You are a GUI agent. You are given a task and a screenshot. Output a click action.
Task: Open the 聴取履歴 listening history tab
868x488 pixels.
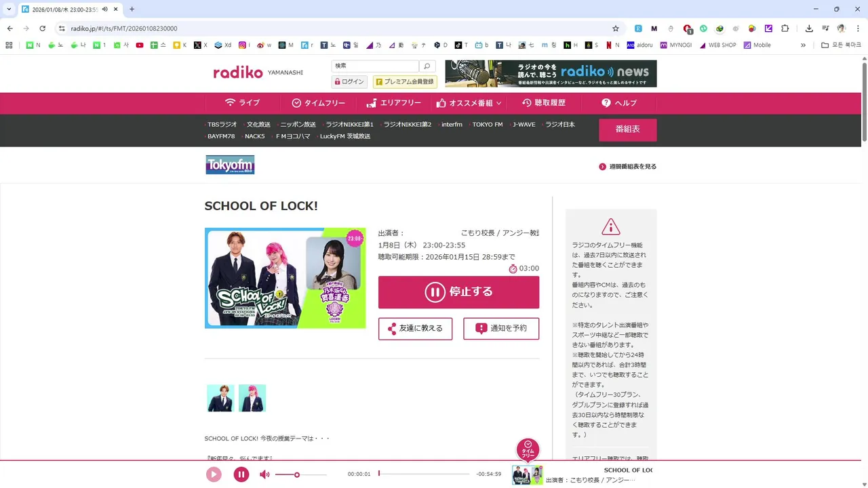(543, 103)
